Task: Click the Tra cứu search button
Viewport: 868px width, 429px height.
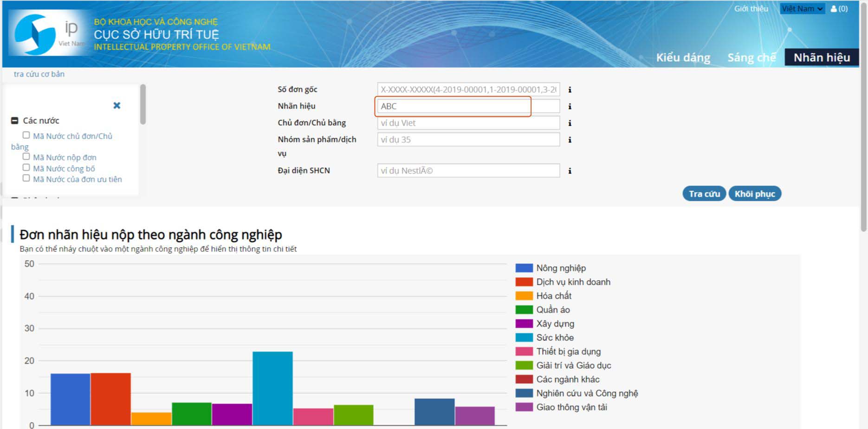Action: click(x=704, y=194)
